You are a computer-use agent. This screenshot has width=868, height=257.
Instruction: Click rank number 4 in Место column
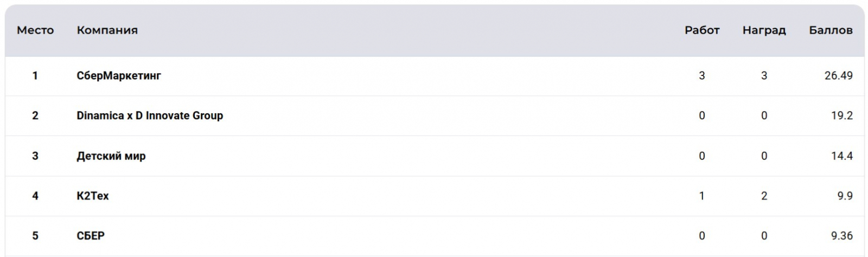tap(35, 196)
